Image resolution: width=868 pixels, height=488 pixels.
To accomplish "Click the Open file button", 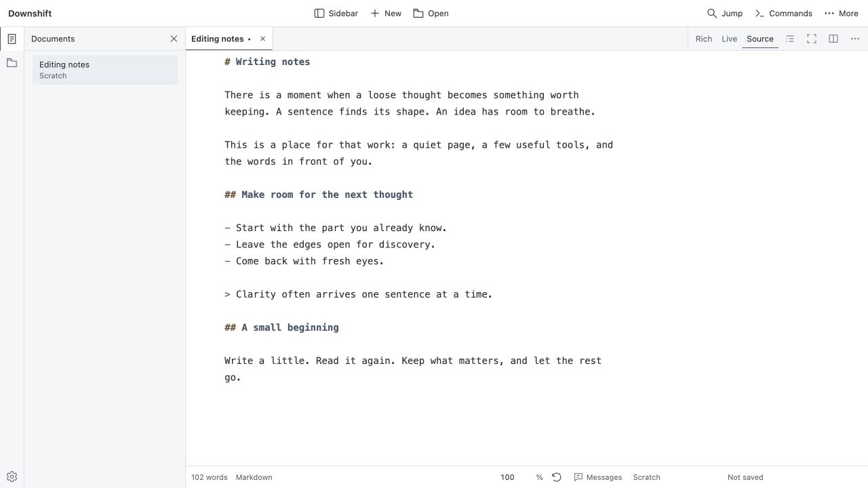I will pos(431,14).
